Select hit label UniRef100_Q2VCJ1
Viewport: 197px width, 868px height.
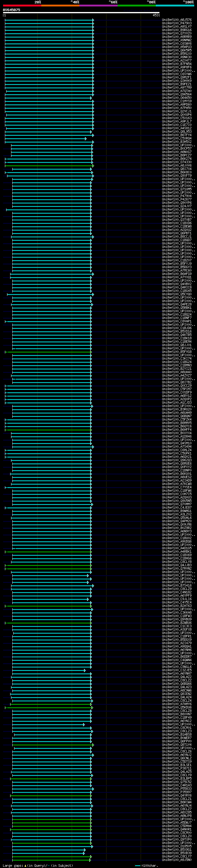click(x=177, y=111)
